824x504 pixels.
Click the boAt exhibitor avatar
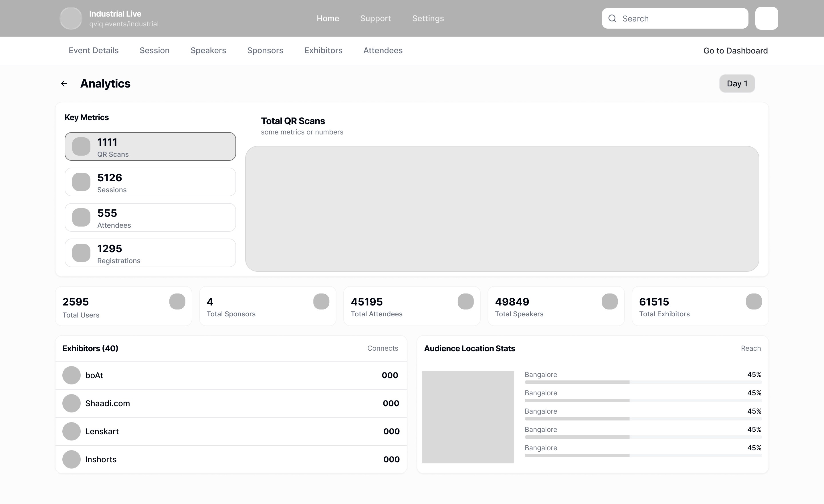pos(71,375)
